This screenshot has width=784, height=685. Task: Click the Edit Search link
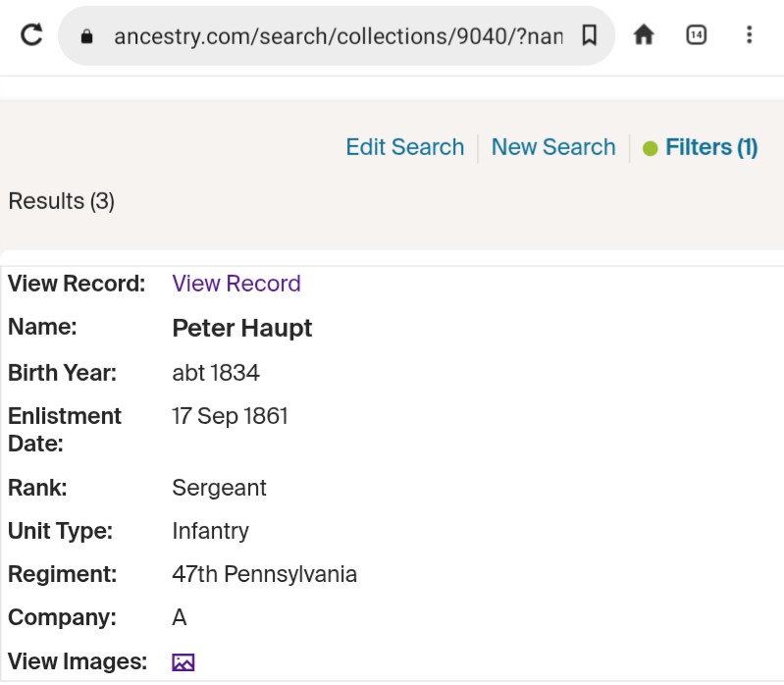[x=404, y=147]
